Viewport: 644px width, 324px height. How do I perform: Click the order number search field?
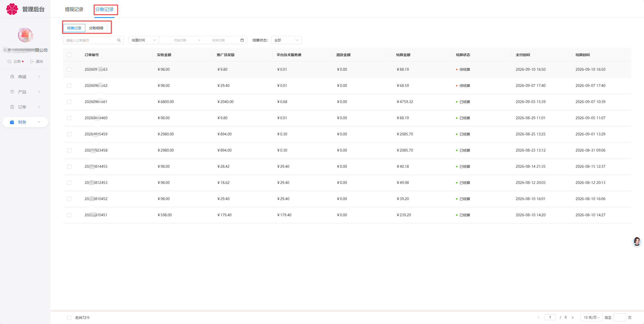(93, 40)
